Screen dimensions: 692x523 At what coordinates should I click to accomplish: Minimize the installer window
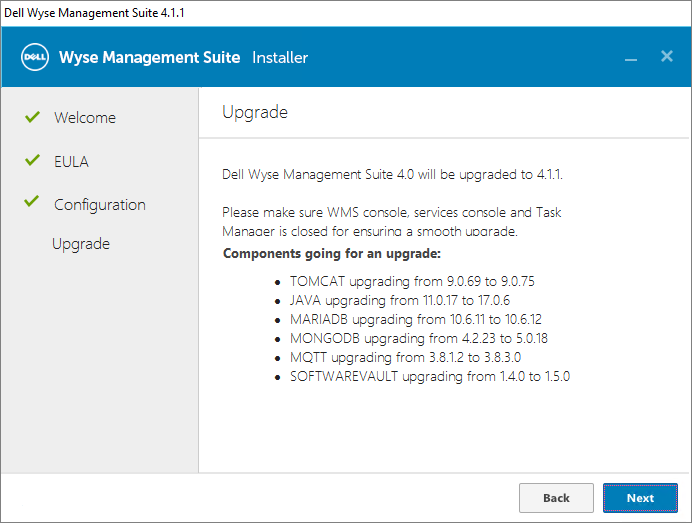pyautogui.click(x=631, y=58)
